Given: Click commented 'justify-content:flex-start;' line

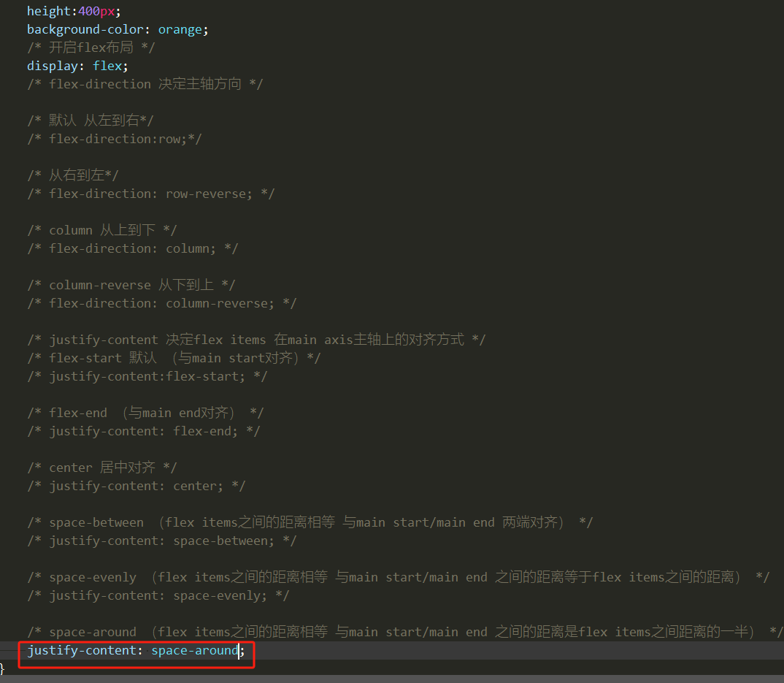Looking at the screenshot, I should (147, 376).
